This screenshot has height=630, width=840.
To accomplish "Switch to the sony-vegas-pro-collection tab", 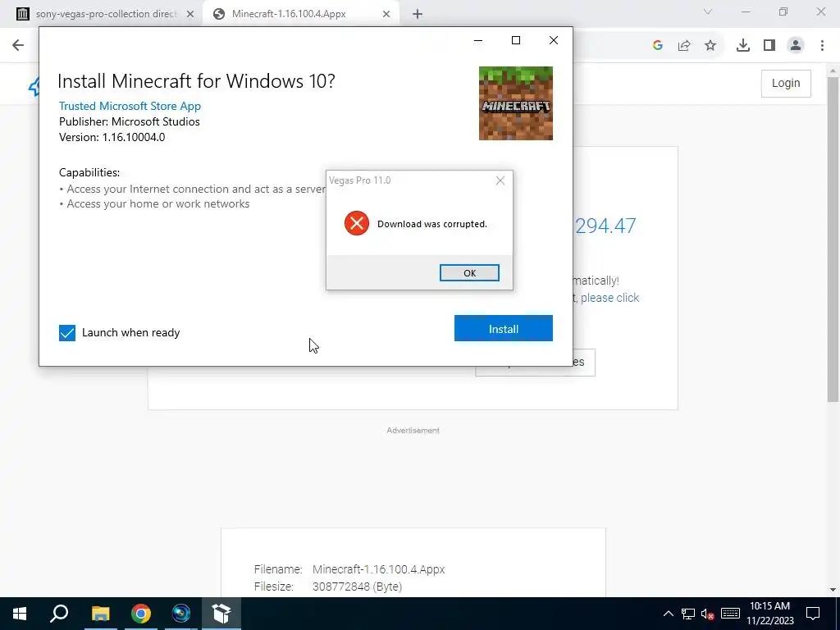I will 106,14.
